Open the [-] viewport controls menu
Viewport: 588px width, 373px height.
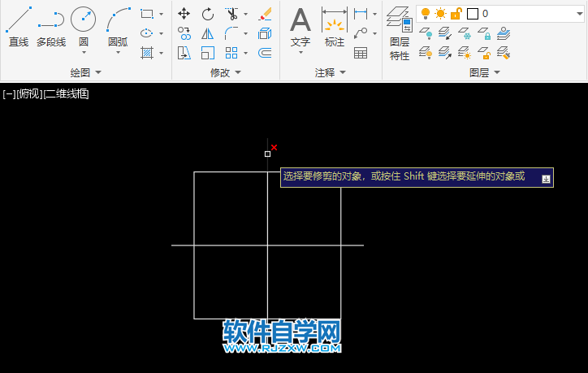tap(9, 93)
